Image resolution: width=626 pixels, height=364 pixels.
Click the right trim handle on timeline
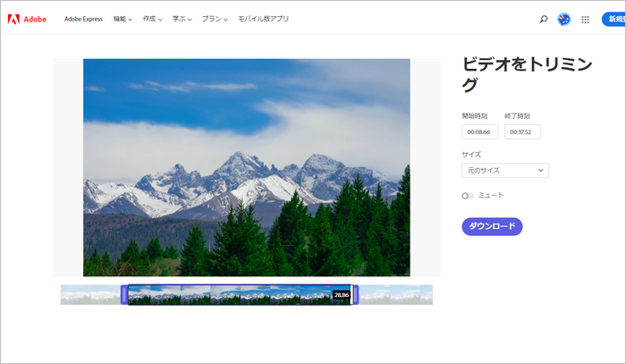tap(355, 294)
